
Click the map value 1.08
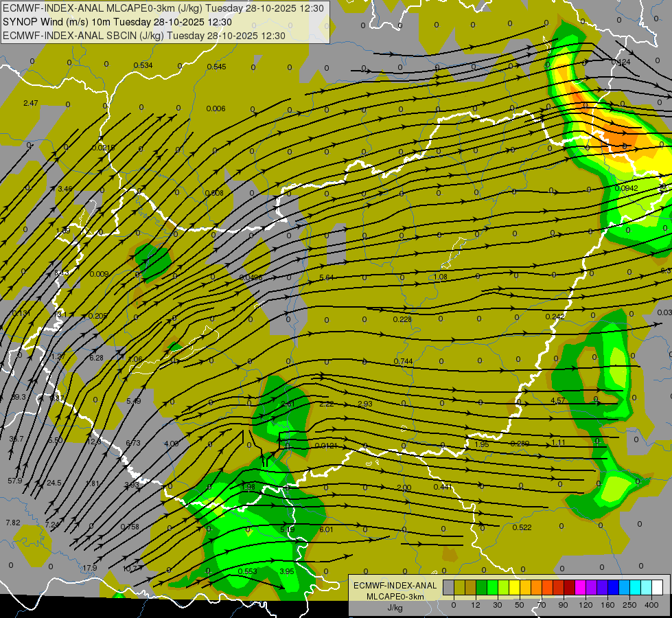pos(440,277)
